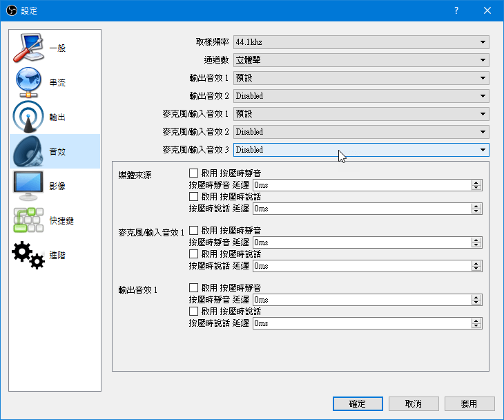Open the 進階 (Advanced) gears icon
Image resolution: width=504 pixels, height=420 pixels.
[x=29, y=255]
